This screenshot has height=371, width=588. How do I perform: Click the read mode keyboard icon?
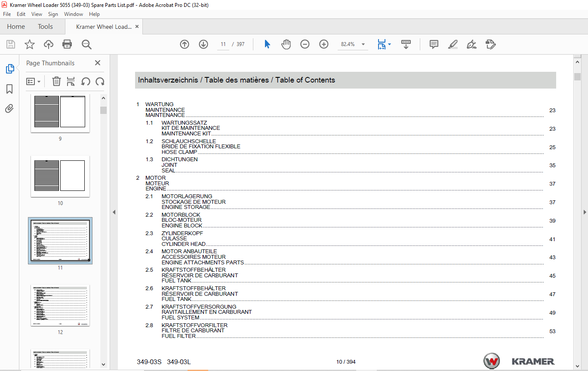coord(406,44)
